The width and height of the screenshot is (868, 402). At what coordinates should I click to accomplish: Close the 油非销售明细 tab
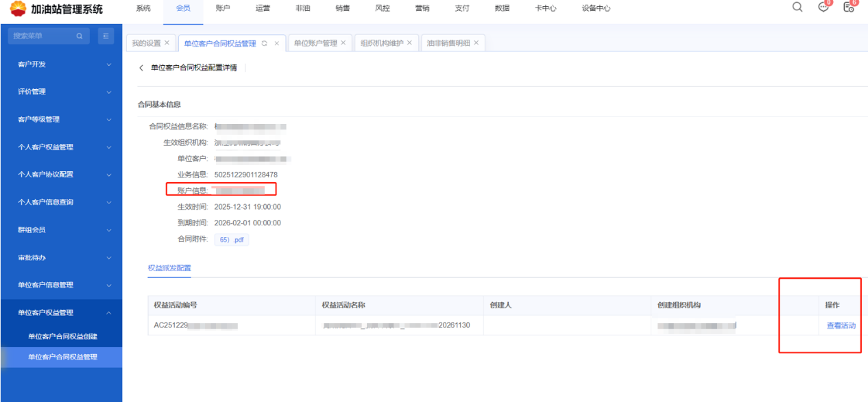(477, 43)
